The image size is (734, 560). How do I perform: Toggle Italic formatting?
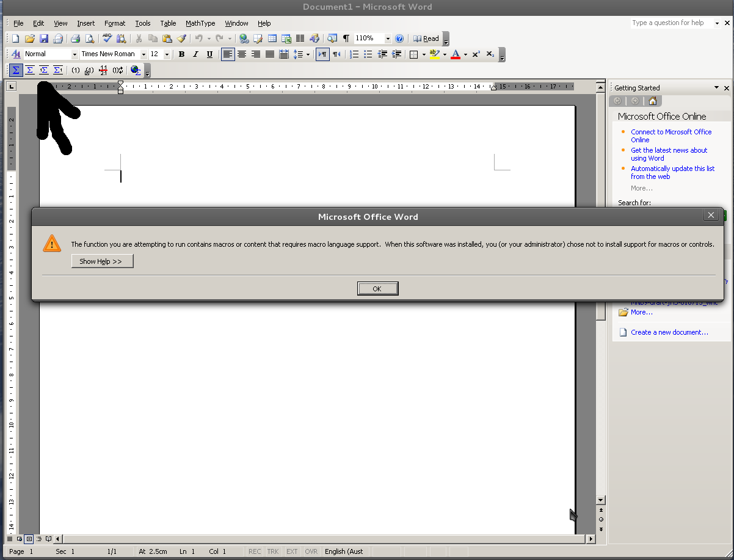point(195,54)
